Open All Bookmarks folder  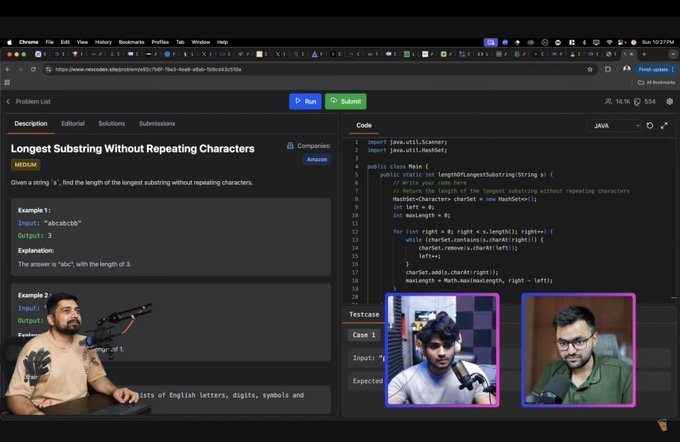click(656, 82)
